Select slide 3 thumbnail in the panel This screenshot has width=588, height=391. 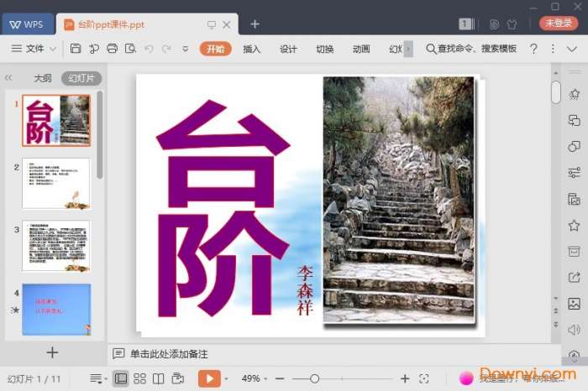click(x=55, y=245)
